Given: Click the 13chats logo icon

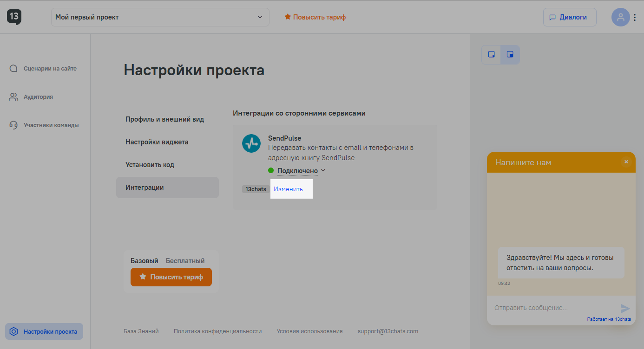Looking at the screenshot, I should coord(14,17).
